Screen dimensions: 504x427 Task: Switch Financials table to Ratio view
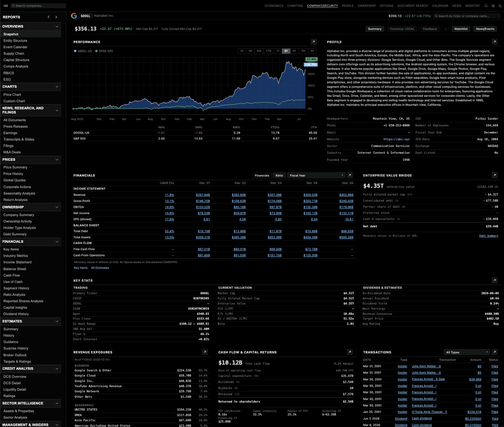279,175
